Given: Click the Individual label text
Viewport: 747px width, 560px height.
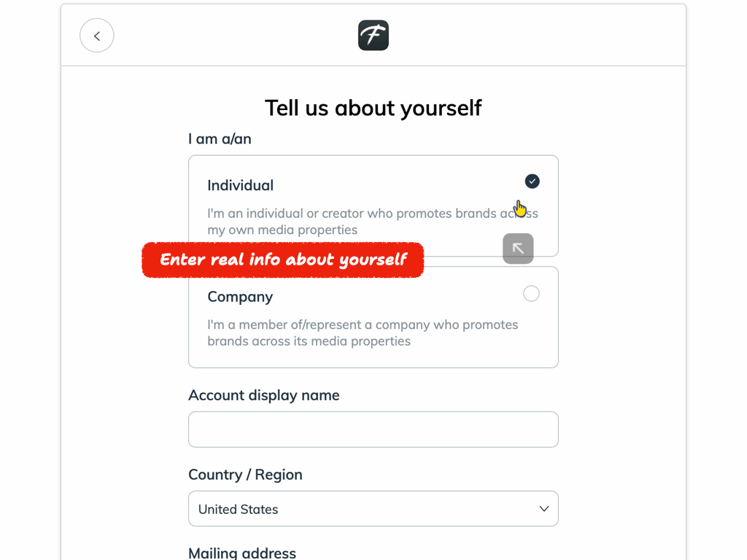Looking at the screenshot, I should point(240,185).
